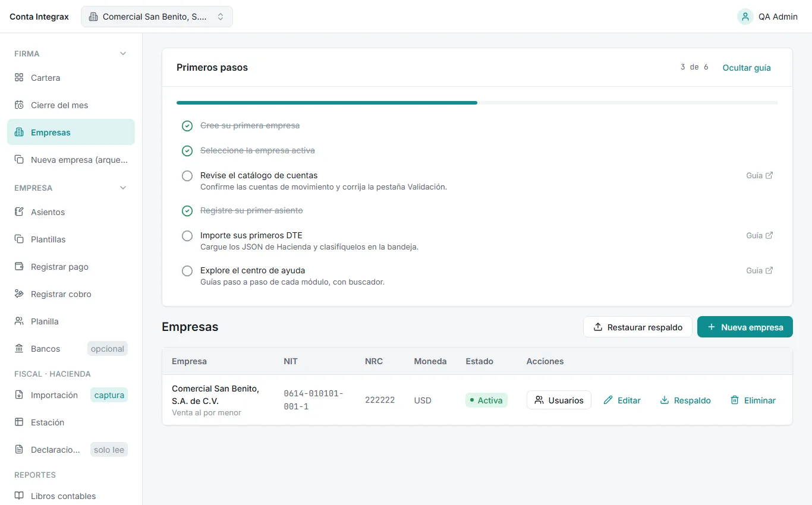The width and height of the screenshot is (812, 505).
Task: Click the building icon in company selector
Action: pyautogui.click(x=93, y=17)
